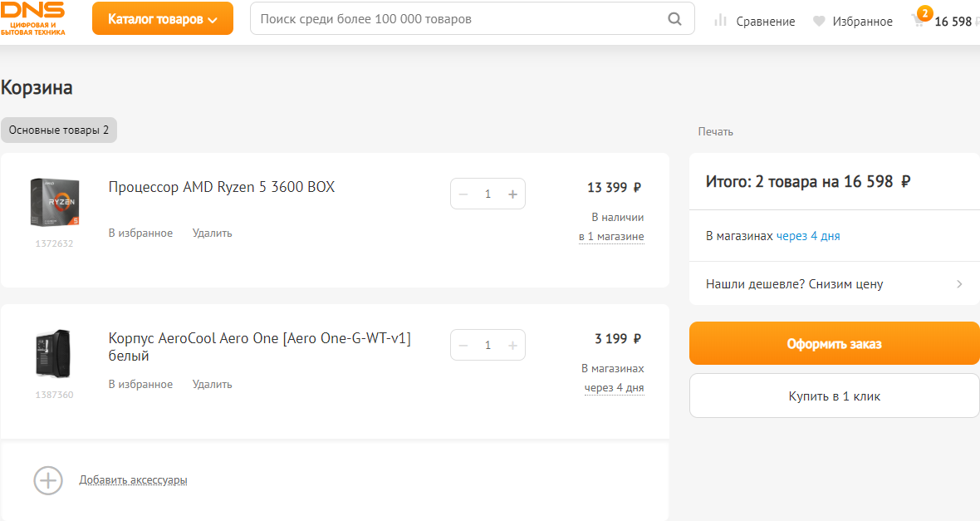The image size is (980, 521).
Task: Increase AeroCool Aero One quantity
Action: pos(512,346)
